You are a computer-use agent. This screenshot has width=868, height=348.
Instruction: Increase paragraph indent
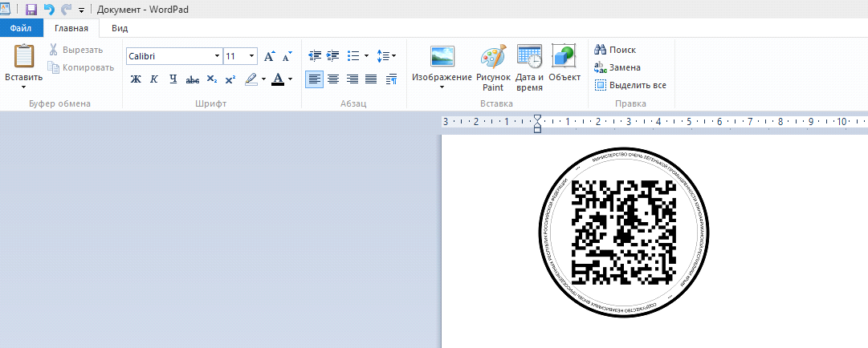click(332, 56)
